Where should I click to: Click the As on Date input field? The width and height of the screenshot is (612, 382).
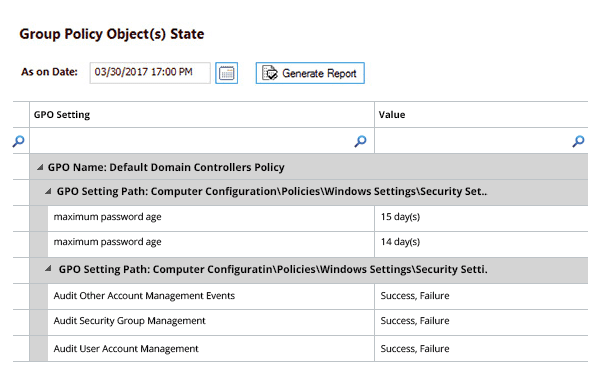pos(150,73)
